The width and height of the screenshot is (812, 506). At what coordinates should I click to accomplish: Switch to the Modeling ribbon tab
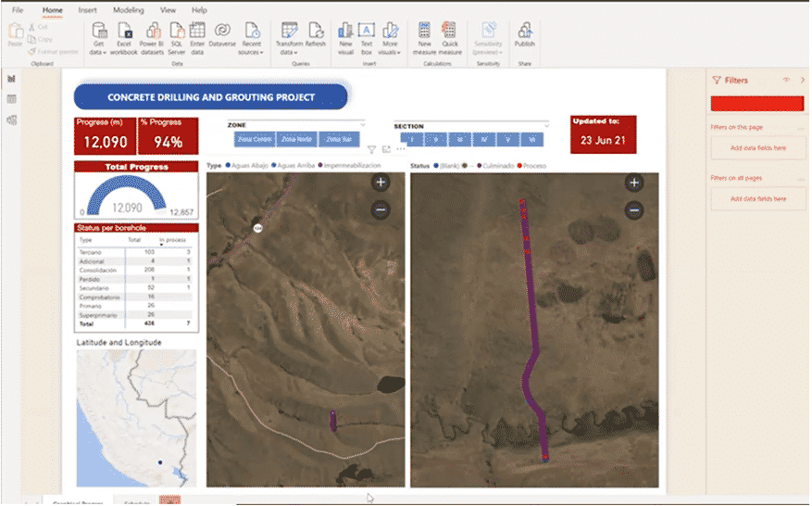[x=129, y=10]
